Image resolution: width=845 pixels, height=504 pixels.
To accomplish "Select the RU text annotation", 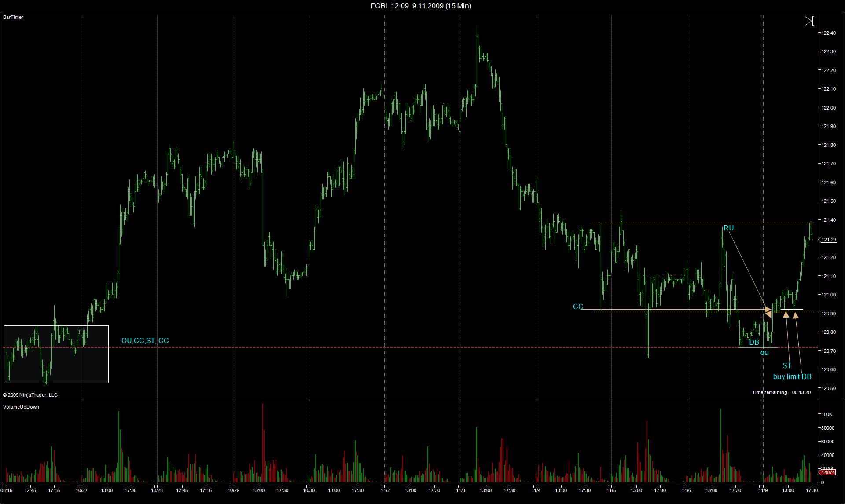I will click(729, 228).
